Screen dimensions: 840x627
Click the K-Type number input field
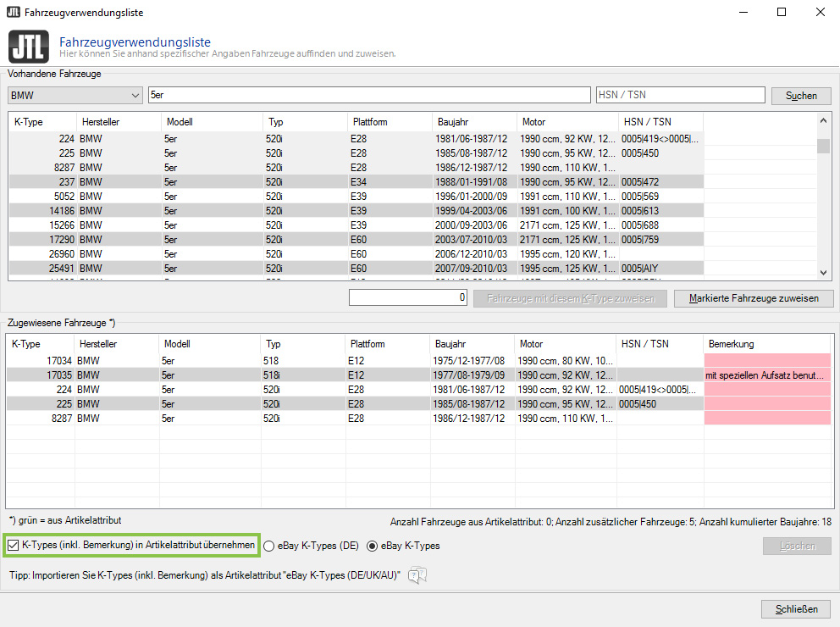tap(407, 297)
